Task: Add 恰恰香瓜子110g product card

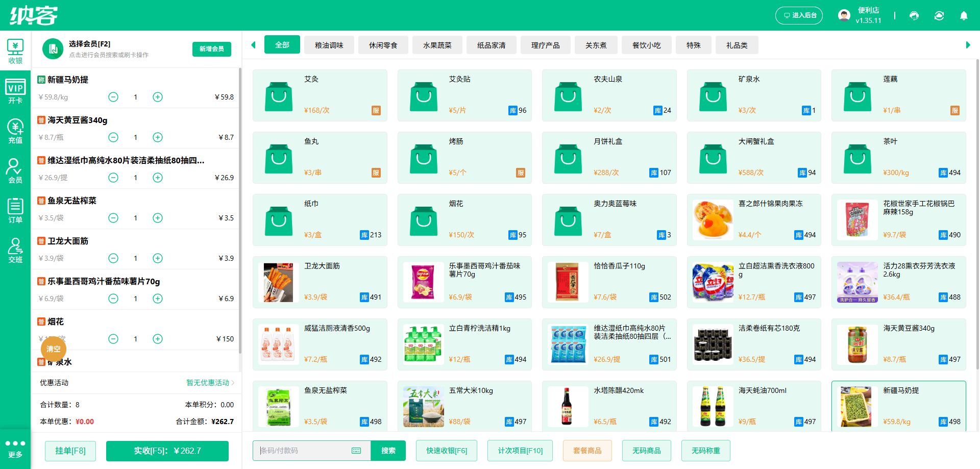Action: click(x=609, y=282)
